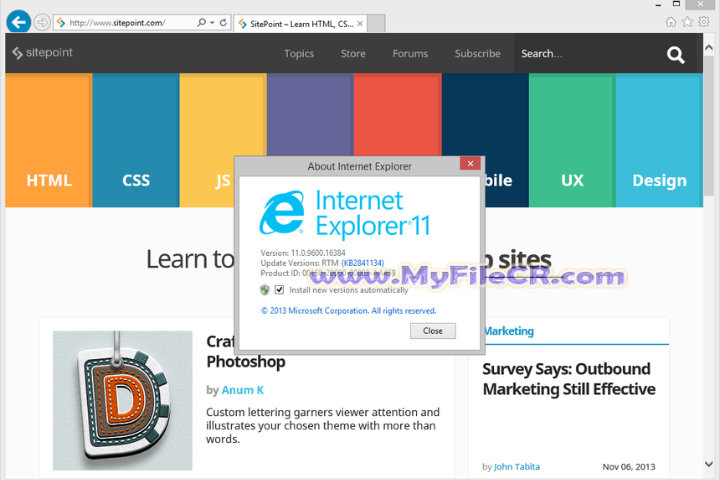The height and width of the screenshot is (480, 720).
Task: Select the orange HTML category tile
Action: [x=49, y=140]
